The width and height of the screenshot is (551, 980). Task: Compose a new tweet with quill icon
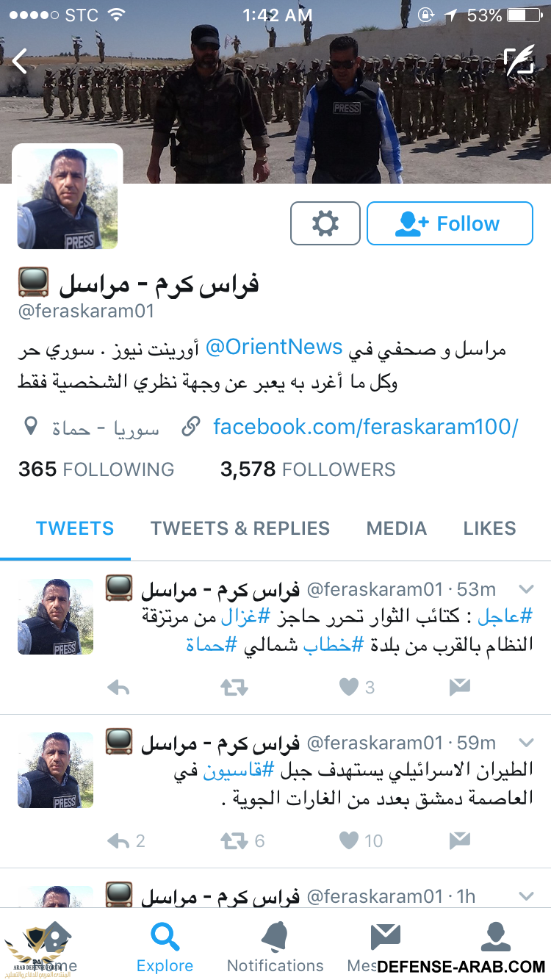[x=519, y=62]
